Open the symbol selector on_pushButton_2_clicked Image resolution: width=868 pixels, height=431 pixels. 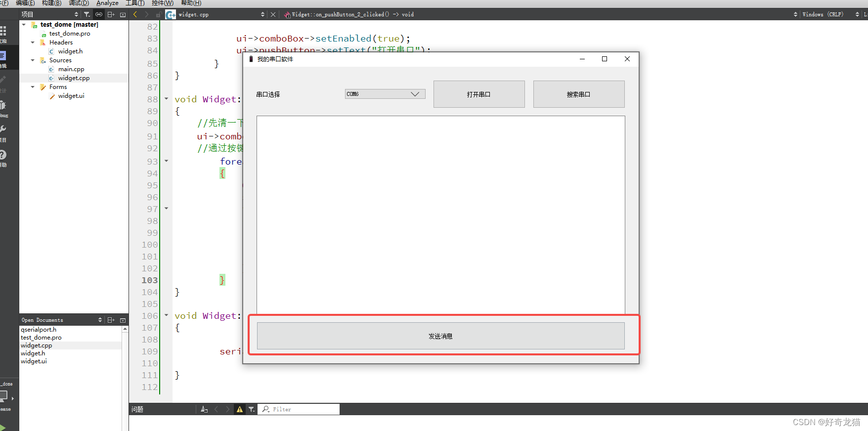pyautogui.click(x=540, y=14)
